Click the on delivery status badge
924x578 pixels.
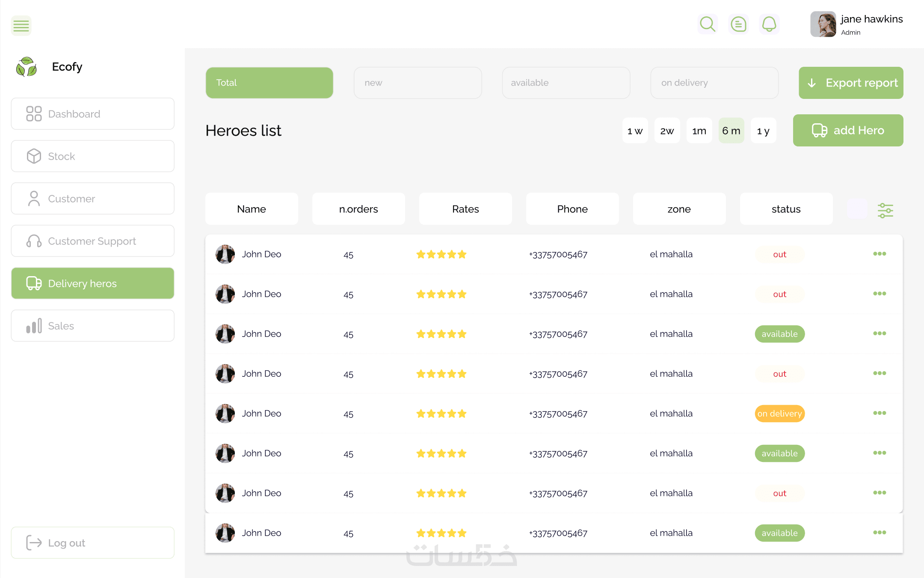[779, 414]
